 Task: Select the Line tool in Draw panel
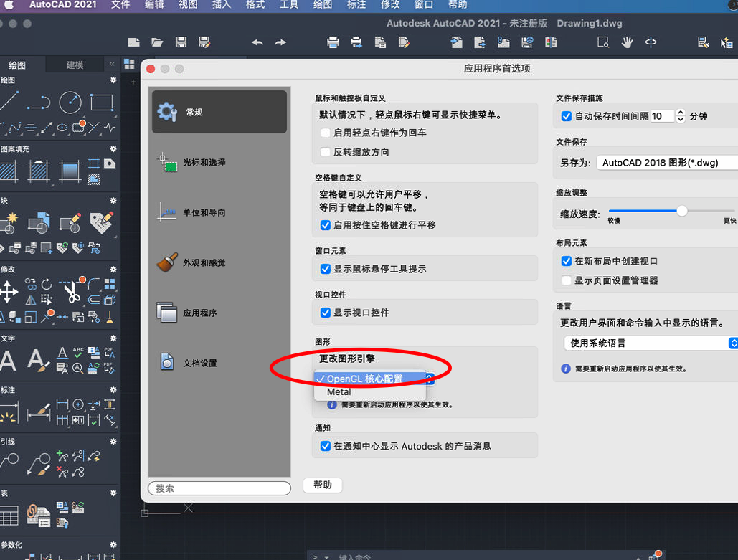pos(9,102)
